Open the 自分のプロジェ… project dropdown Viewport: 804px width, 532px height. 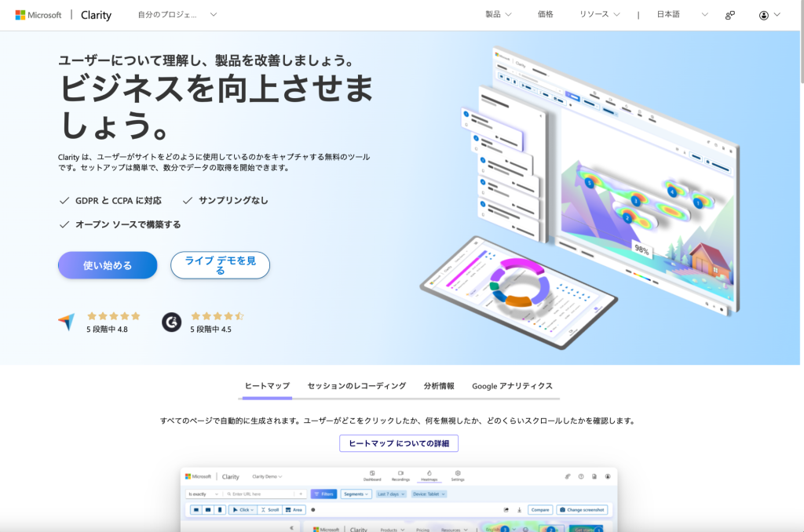pos(177,15)
